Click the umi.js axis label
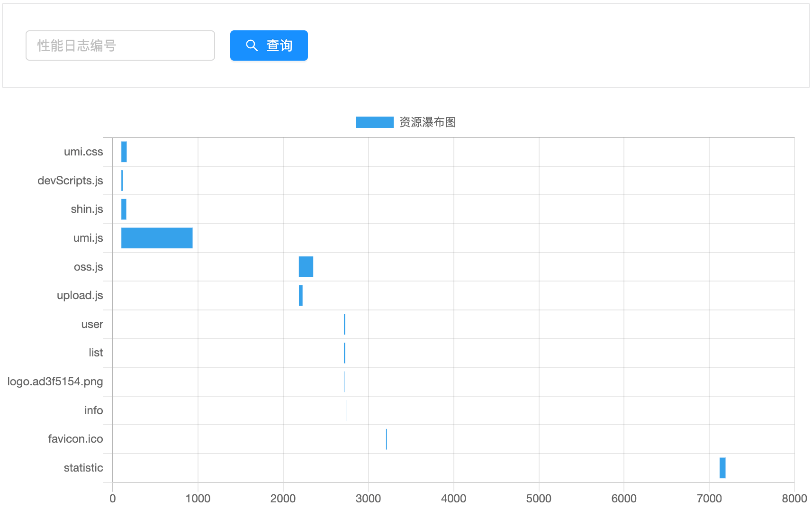The image size is (812, 509). click(88, 238)
